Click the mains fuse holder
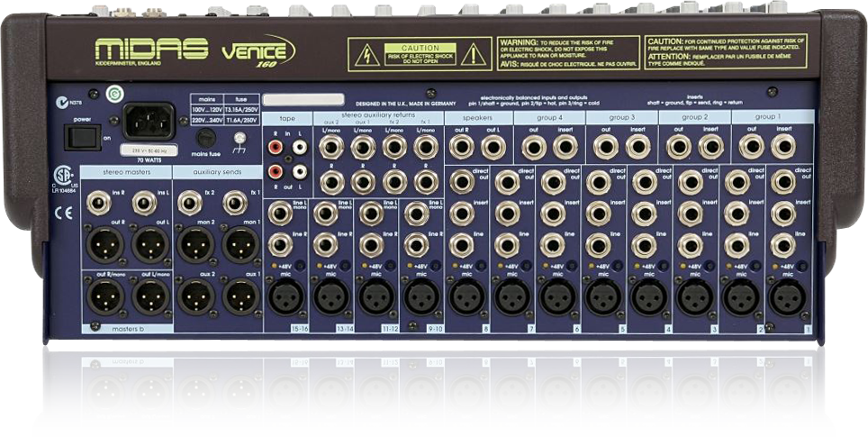Viewport: 868px width, 437px height. [207, 137]
